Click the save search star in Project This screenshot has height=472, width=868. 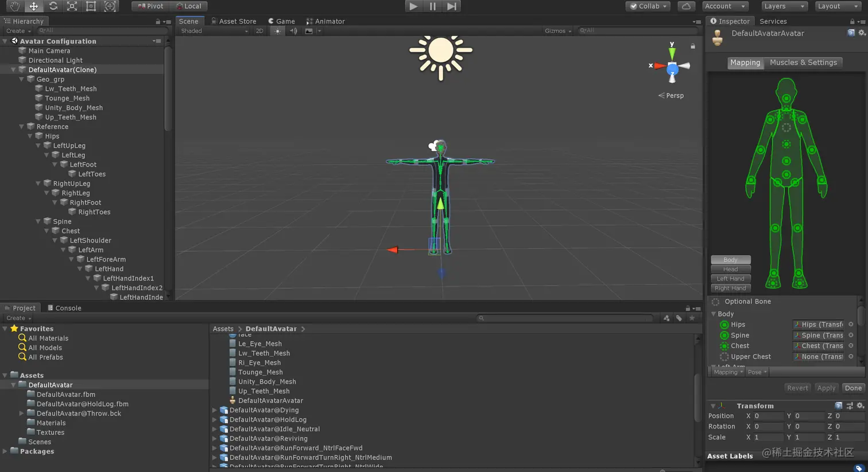coord(692,318)
